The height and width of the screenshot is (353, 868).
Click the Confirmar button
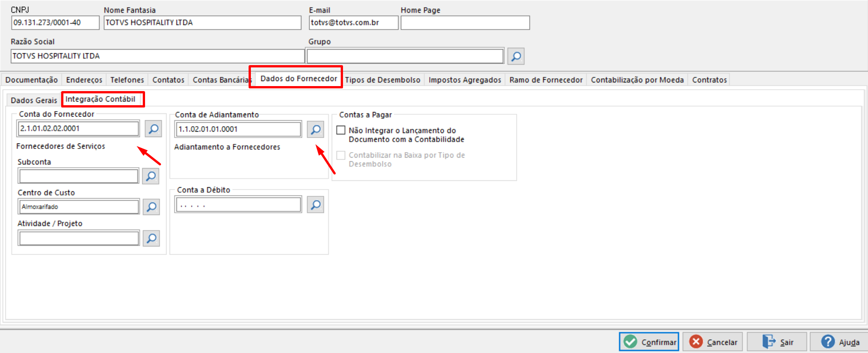pos(649,342)
